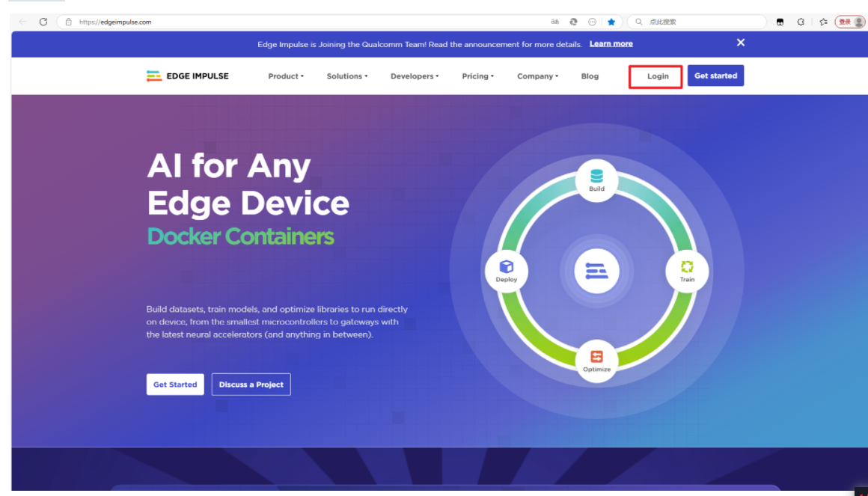
Task: Click the Build database icon
Action: [x=597, y=180]
